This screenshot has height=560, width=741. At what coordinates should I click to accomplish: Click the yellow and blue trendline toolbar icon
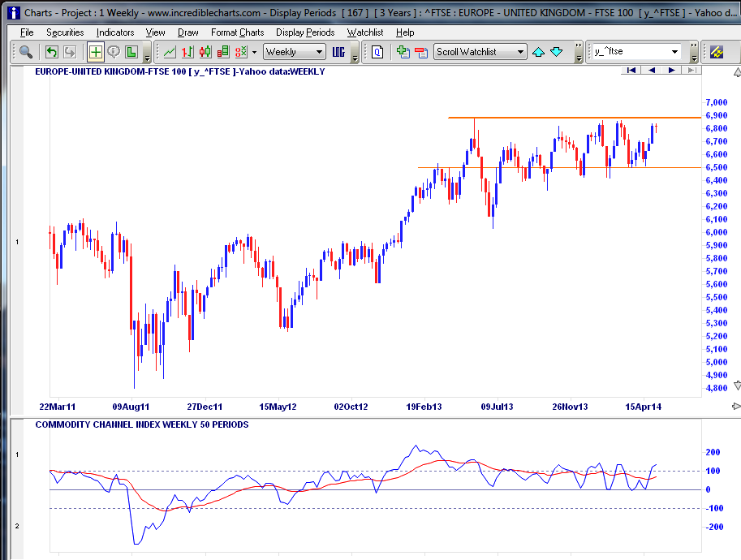(717, 51)
